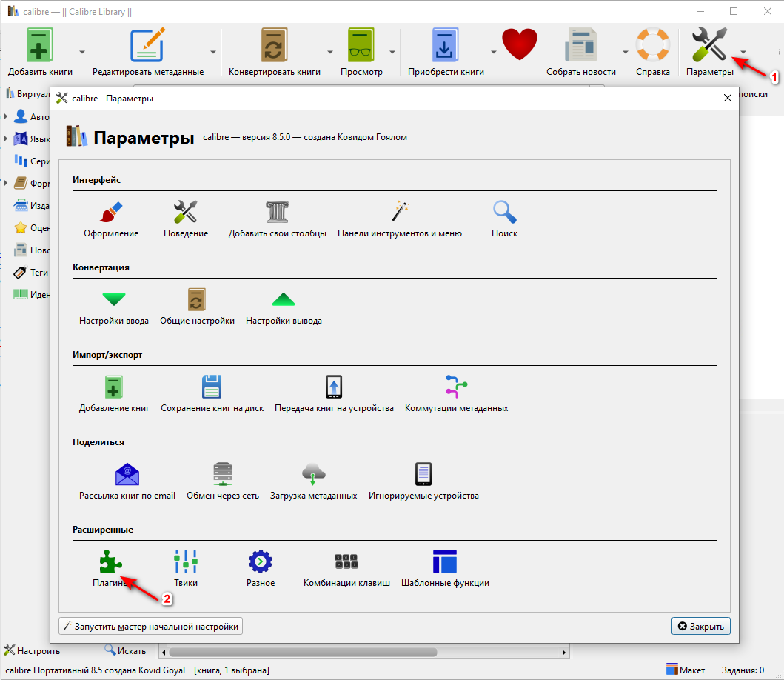Viewport: 784px width, 680px height.
Task: Open Поведение behavior settings
Action: 186,213
